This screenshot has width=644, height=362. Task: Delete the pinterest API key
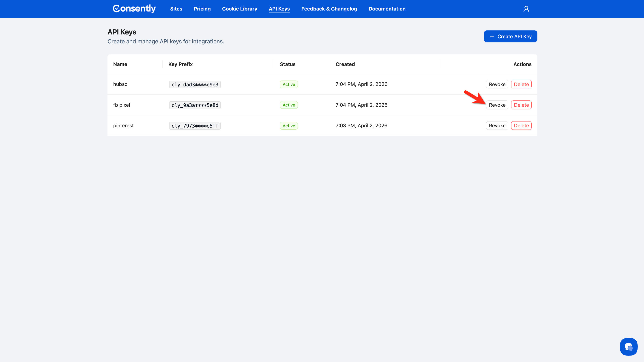point(521,126)
